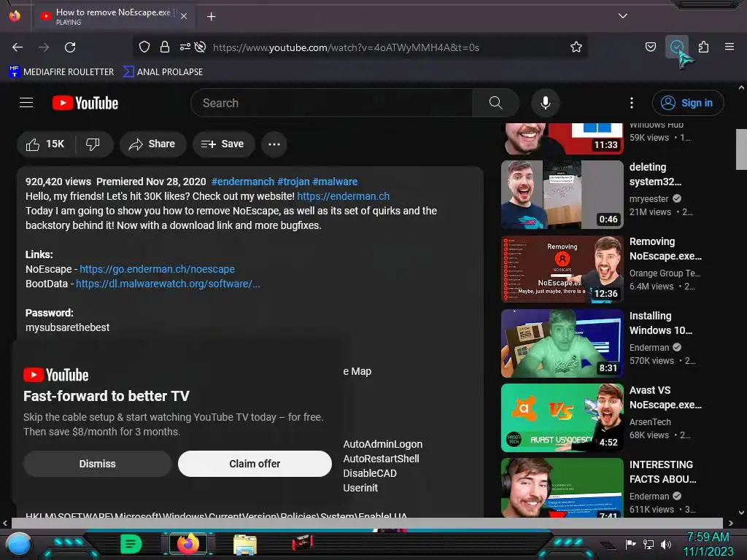Open the dl.malwarewatch.org BootData link
The height and width of the screenshot is (560, 747).
[169, 284]
